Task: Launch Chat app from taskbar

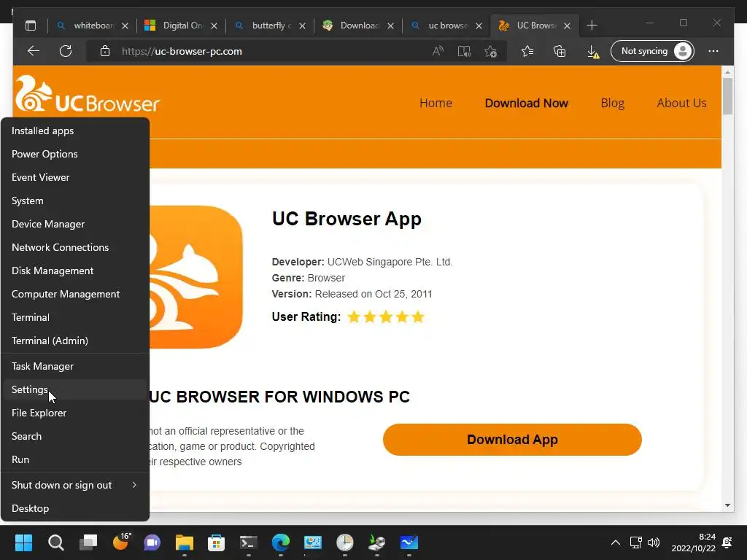Action: 152,542
